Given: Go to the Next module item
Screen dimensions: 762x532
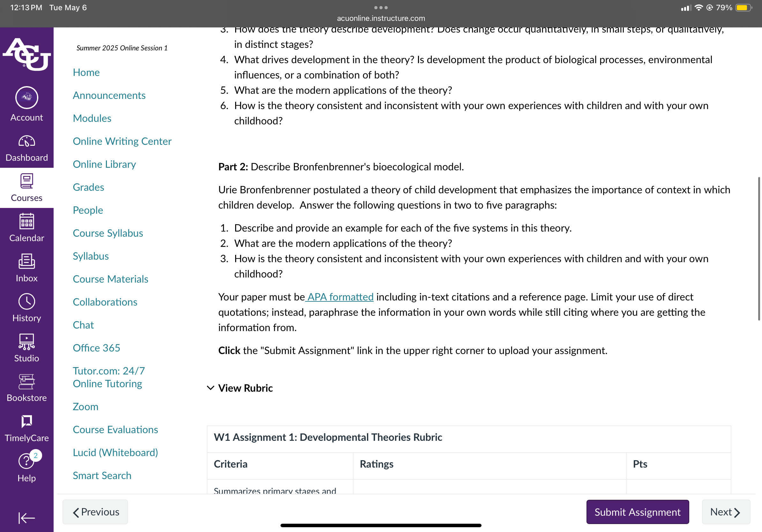Looking at the screenshot, I should click(x=726, y=512).
